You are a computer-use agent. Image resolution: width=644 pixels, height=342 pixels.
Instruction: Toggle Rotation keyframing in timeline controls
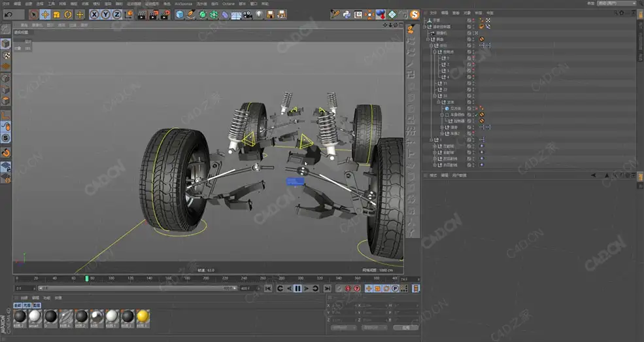tap(386, 288)
